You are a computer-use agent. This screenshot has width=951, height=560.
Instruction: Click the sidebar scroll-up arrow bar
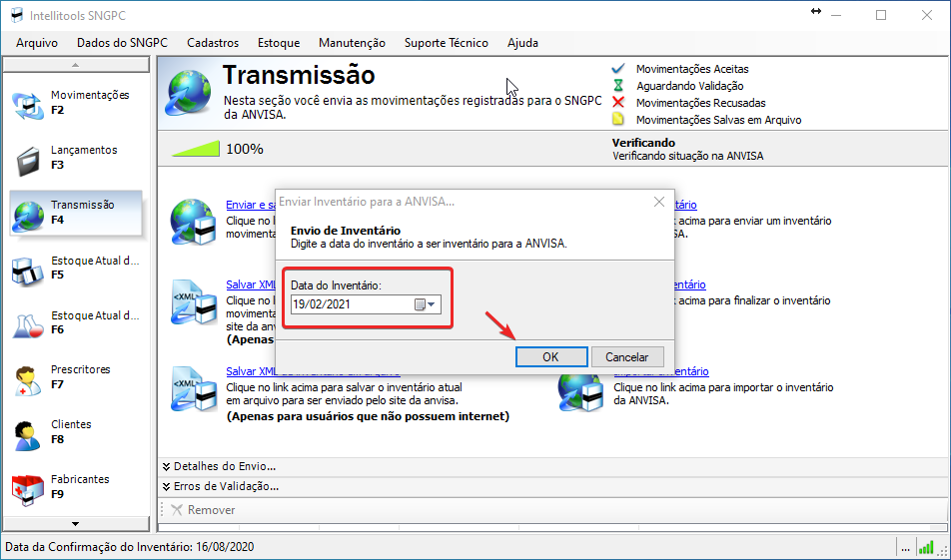[76, 64]
